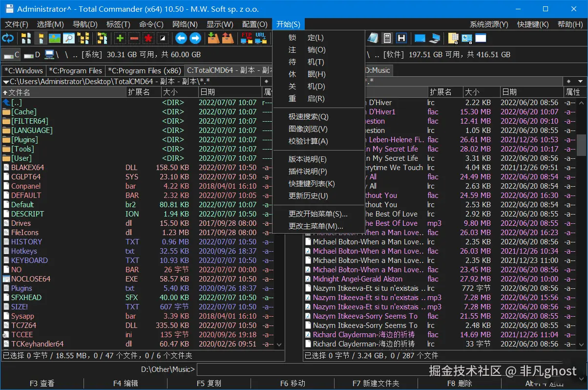588x390 pixels.
Task: Click the F3 查看 function button
Action: tap(42, 384)
